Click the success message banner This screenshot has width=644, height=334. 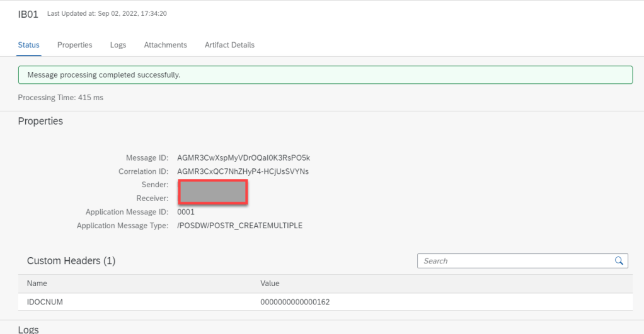pyautogui.click(x=325, y=75)
